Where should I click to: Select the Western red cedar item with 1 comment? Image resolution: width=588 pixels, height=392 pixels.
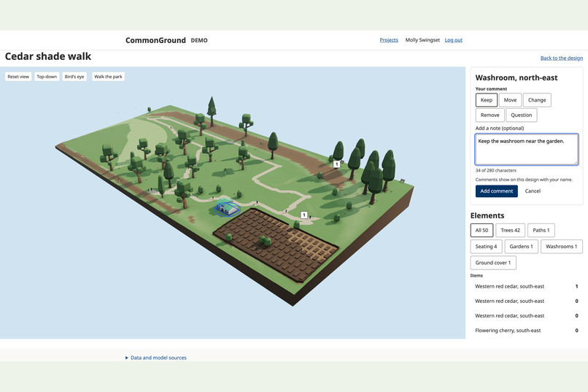click(527, 286)
